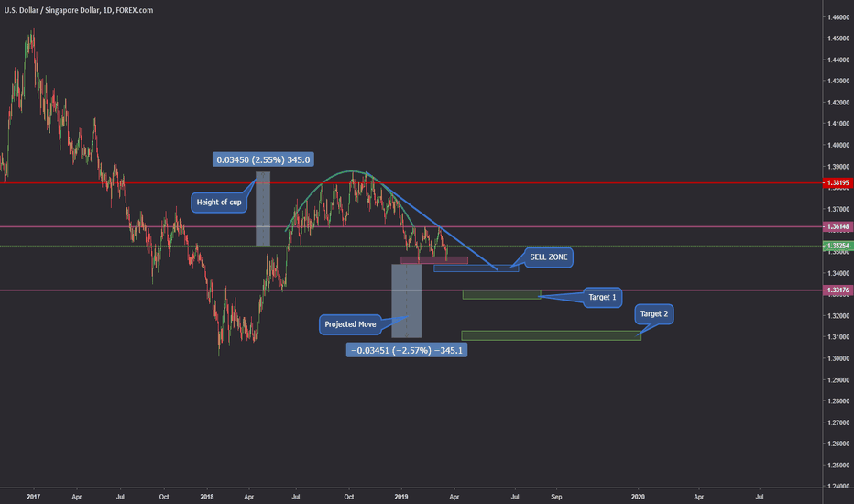Select the gray Projected Move measurement bar

coord(406,301)
